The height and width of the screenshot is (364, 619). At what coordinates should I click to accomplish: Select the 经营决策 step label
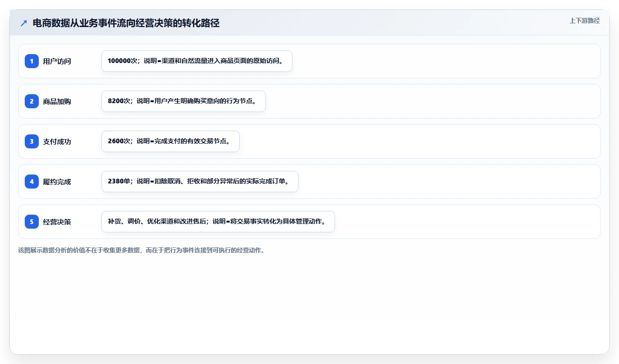(57, 222)
